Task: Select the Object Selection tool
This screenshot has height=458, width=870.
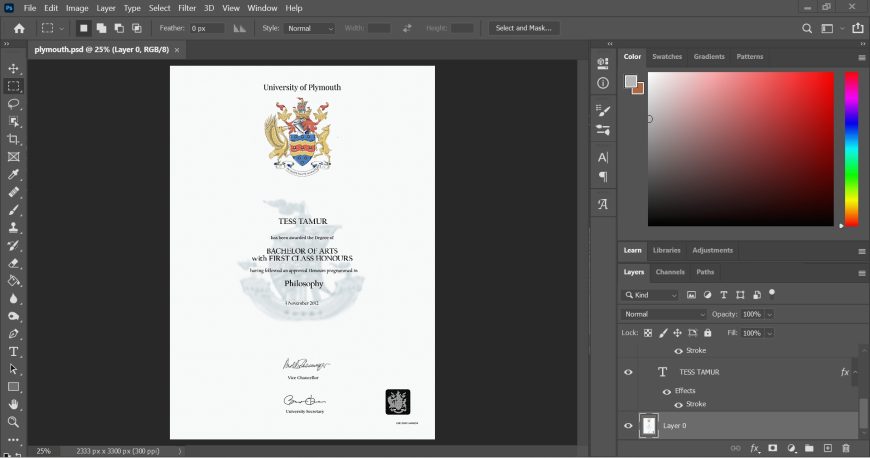Action: (13, 122)
